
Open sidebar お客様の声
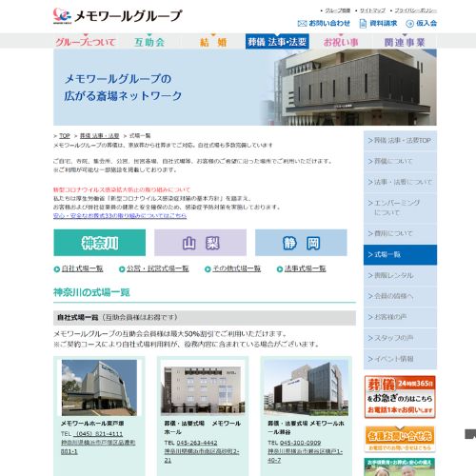[x=400, y=317]
